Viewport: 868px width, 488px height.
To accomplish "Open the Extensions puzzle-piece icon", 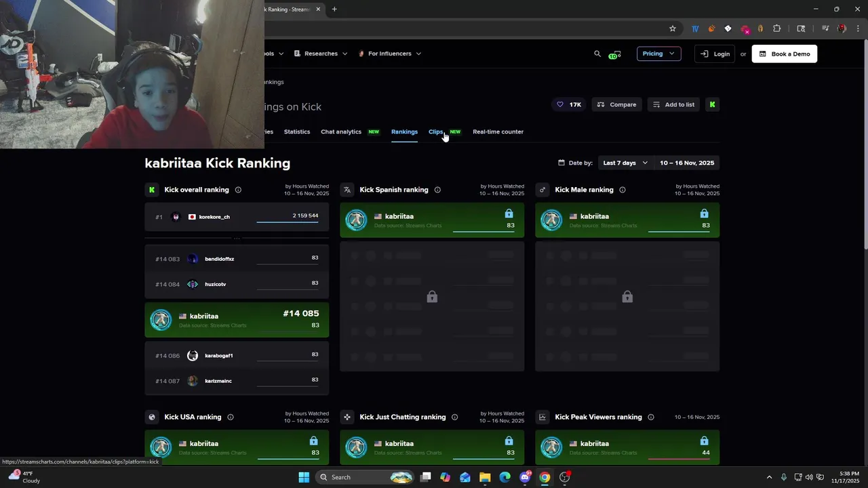I will click(x=777, y=28).
